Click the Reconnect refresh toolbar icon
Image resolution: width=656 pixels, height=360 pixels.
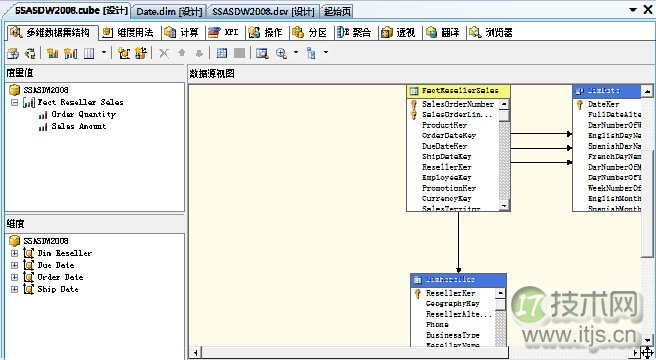click(x=30, y=53)
